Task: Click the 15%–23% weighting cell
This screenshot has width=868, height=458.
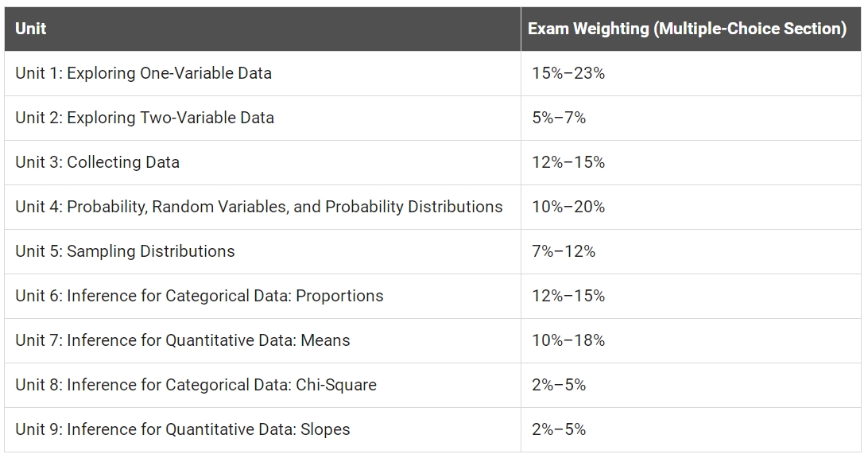Action: point(691,73)
